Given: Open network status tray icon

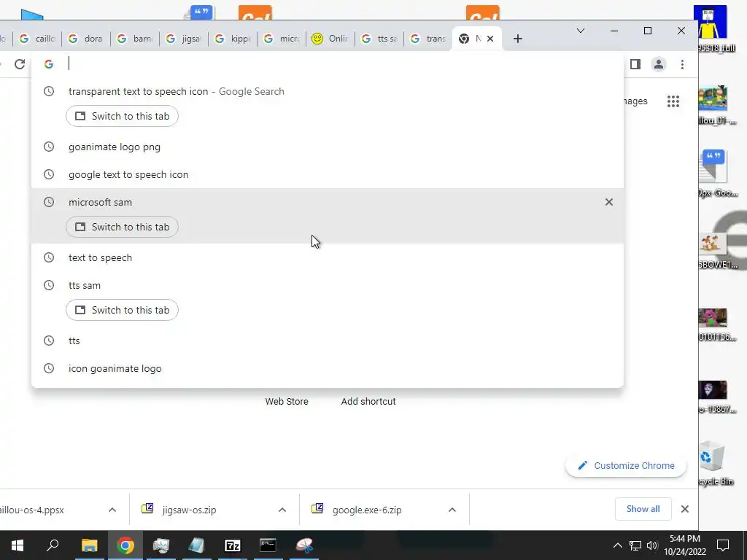Looking at the screenshot, I should pos(635,545).
